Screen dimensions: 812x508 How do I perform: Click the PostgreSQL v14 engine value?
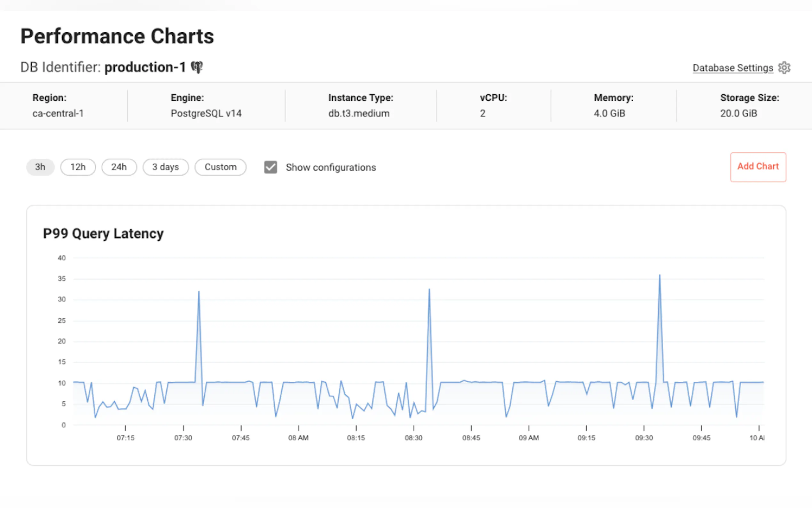pos(206,113)
